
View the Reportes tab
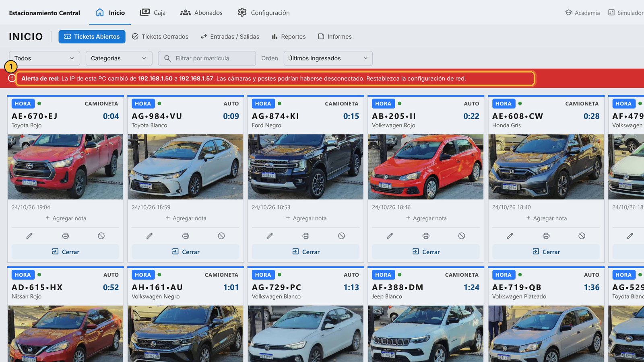pos(289,37)
